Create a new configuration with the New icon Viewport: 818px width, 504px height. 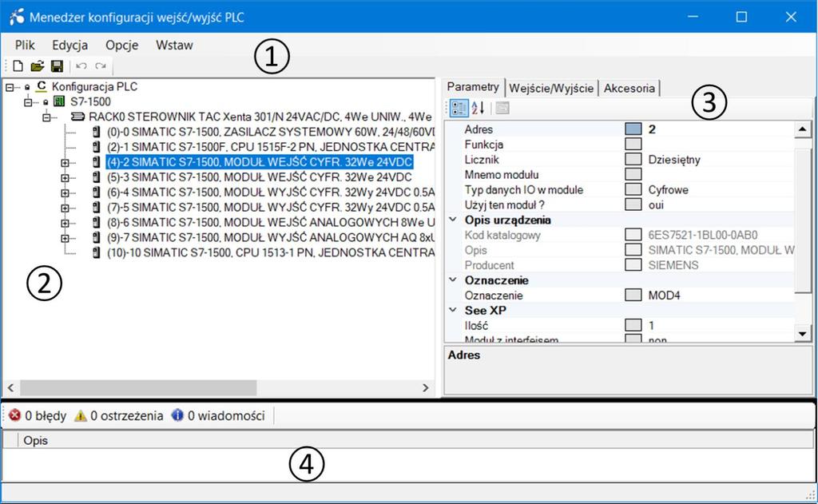point(18,65)
